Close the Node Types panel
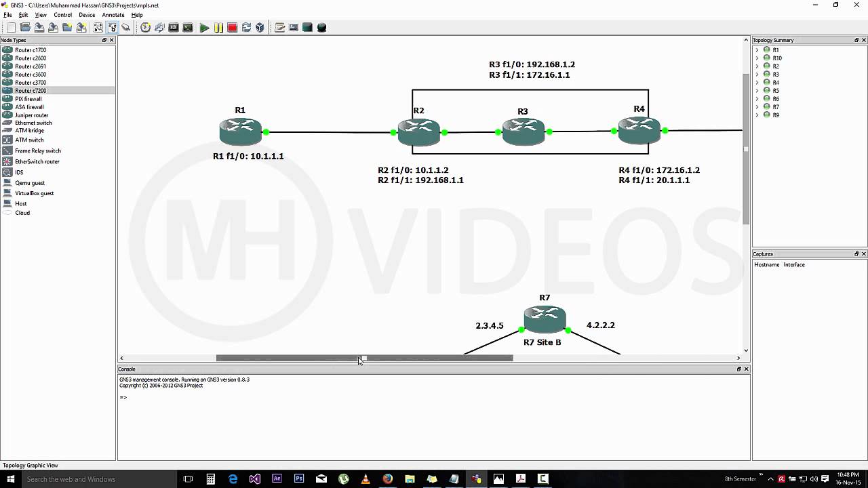Screen dimensions: 868x488 [x=112, y=40]
